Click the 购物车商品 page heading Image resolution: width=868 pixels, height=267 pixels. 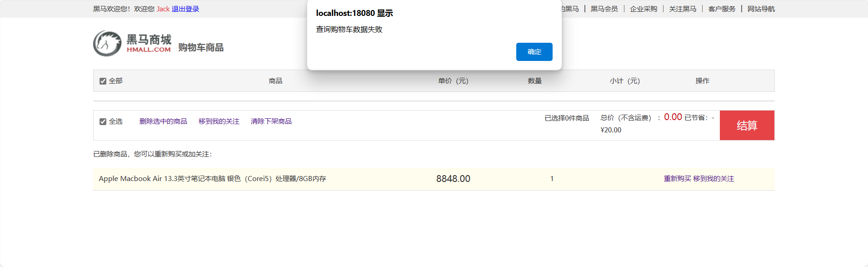point(201,48)
